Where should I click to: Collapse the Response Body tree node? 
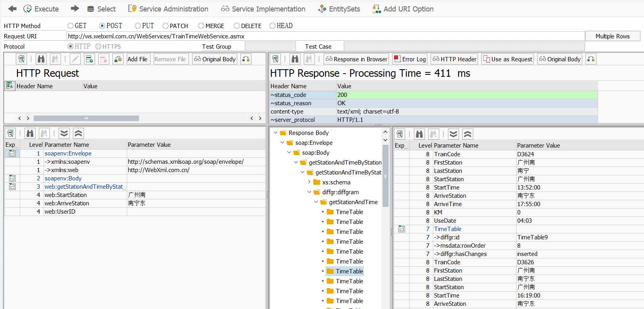click(x=276, y=133)
